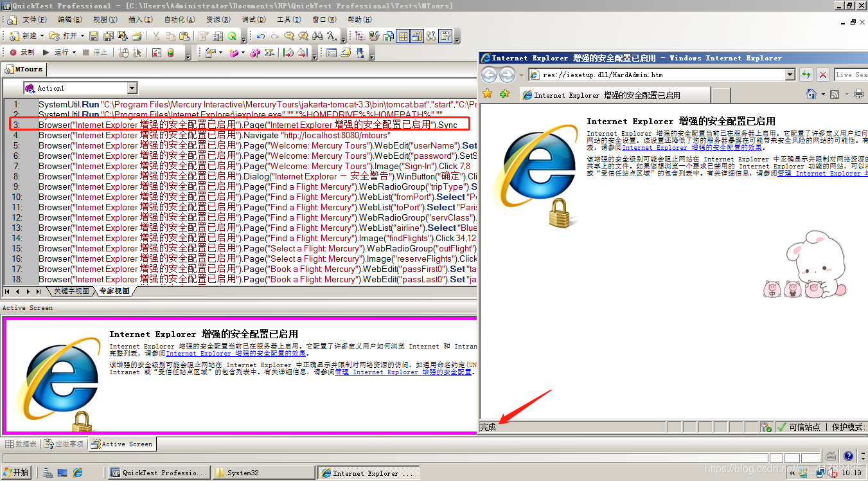The width and height of the screenshot is (868, 481).
Task: Click the Insert checkpoint red X icon
Action: pyautogui.click(x=156, y=52)
